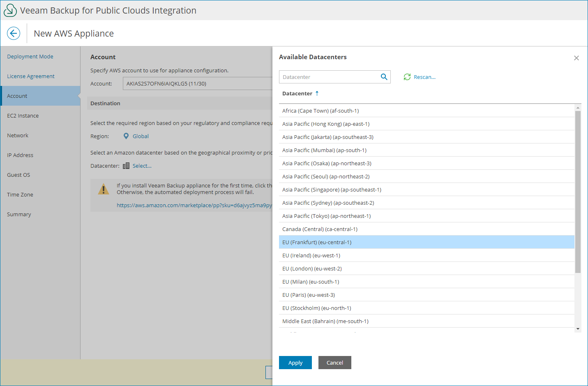Close the Available Datacenters panel
The height and width of the screenshot is (386, 588).
tap(576, 58)
